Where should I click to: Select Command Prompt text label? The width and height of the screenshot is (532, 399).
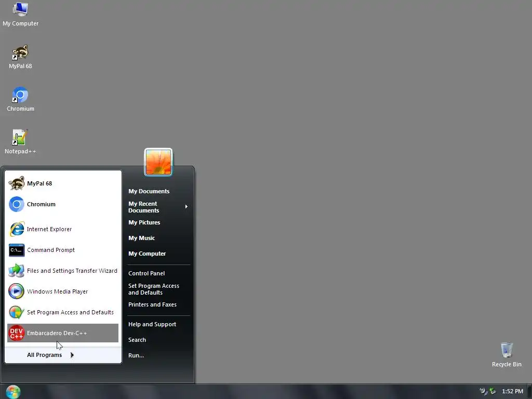[x=51, y=250]
